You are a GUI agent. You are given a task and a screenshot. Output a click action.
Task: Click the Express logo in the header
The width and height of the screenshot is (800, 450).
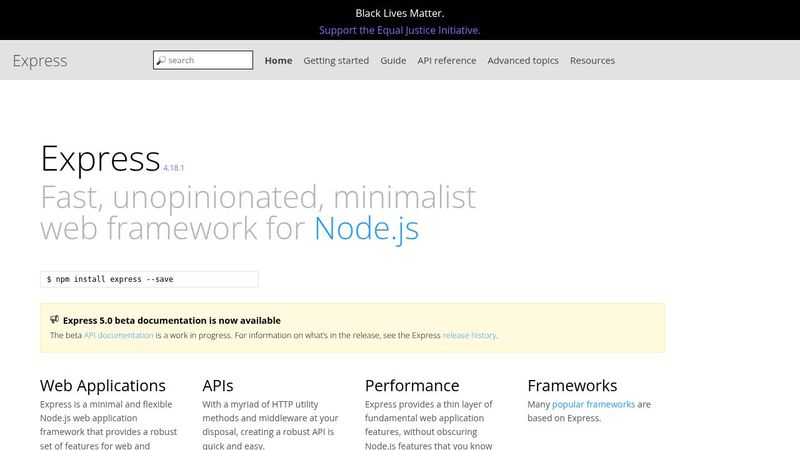[x=40, y=60]
